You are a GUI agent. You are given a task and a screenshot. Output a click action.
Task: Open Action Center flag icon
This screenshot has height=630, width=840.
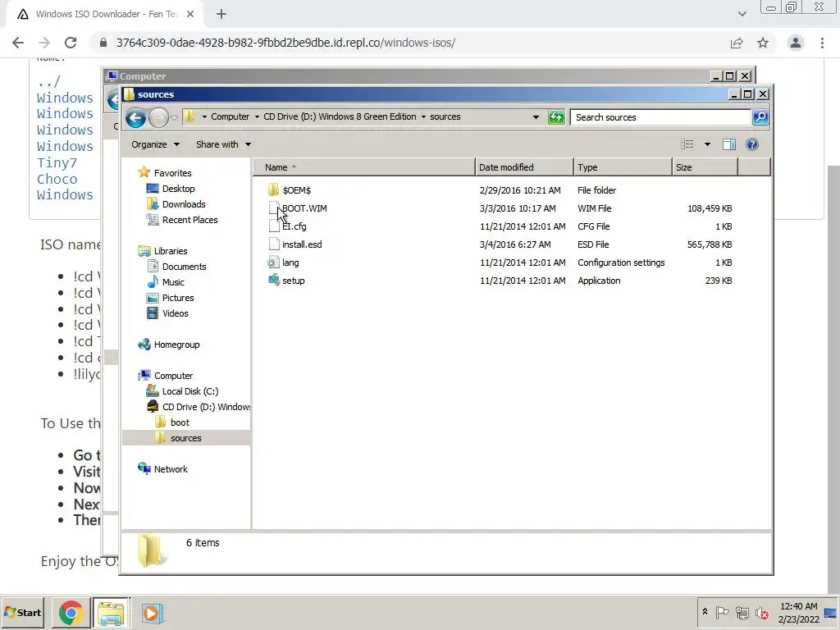tap(722, 612)
